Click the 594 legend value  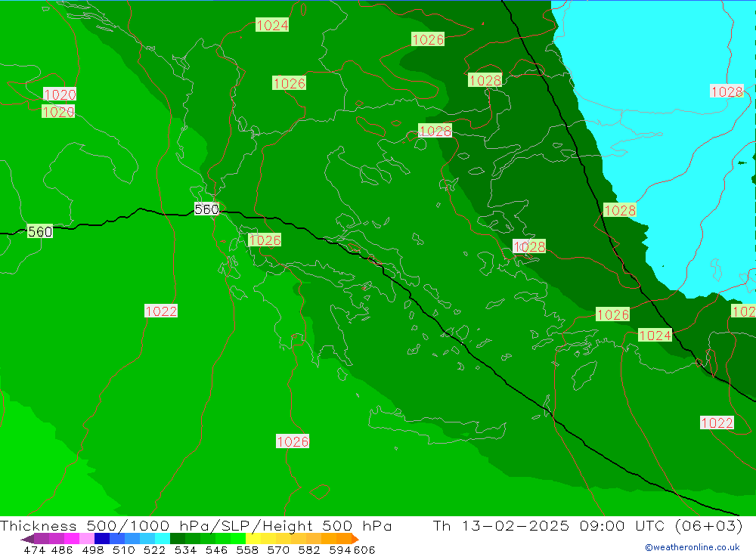click(340, 549)
